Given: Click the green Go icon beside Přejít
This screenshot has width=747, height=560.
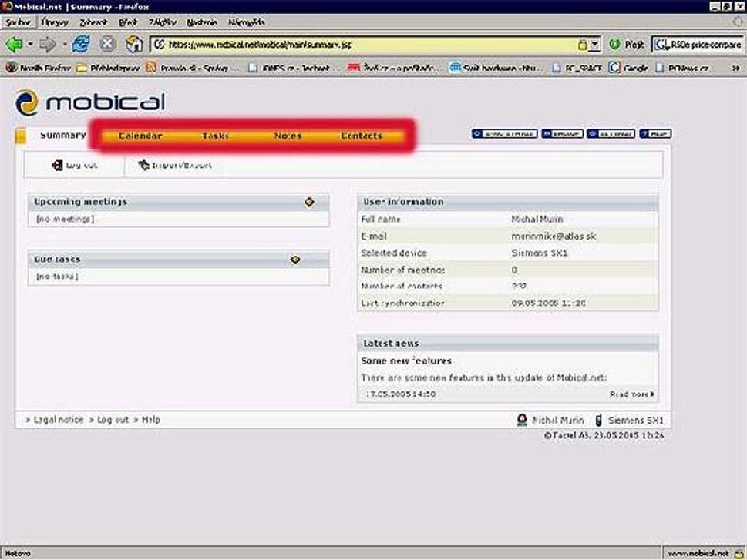Looking at the screenshot, I should (614, 45).
